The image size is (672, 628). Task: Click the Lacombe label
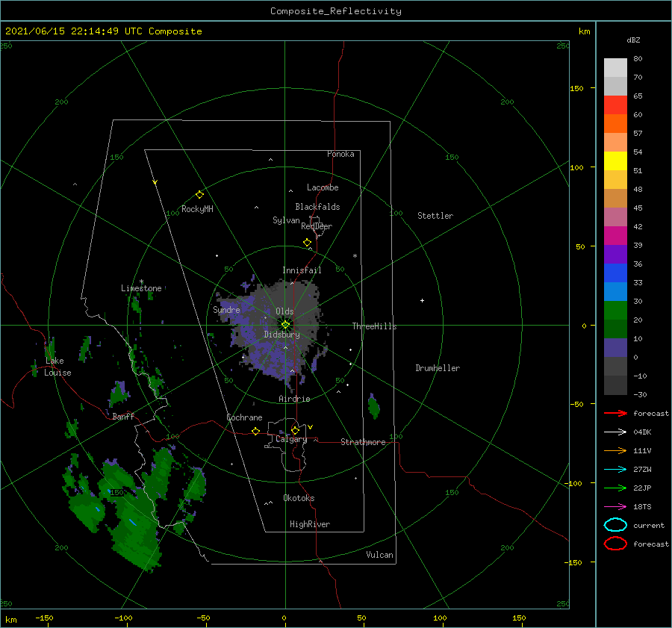(x=323, y=187)
